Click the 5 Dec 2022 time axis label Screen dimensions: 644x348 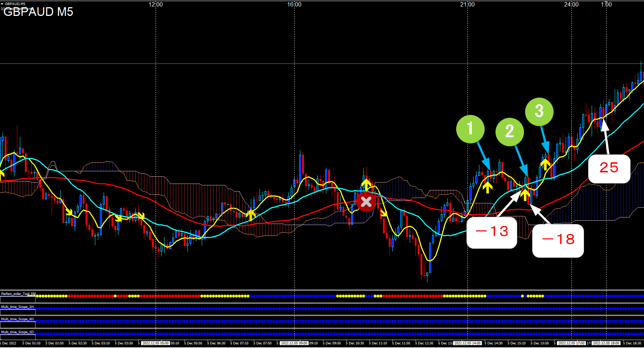click(9, 343)
